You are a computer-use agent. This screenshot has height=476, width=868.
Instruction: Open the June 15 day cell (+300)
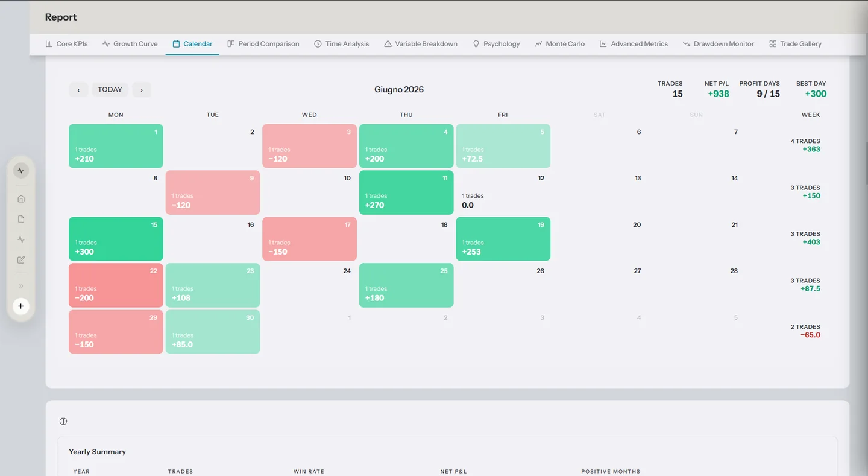tap(116, 239)
